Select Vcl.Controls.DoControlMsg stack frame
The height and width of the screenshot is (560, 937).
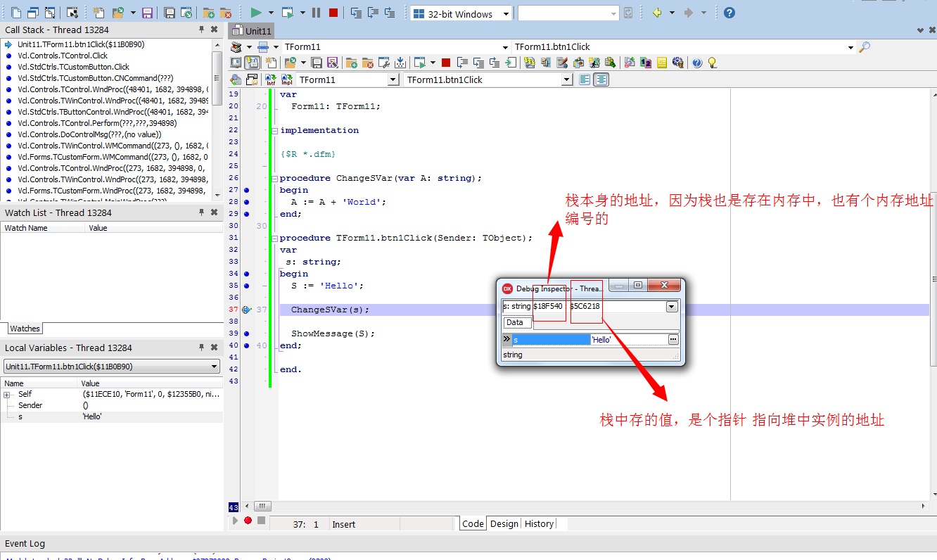(89, 134)
